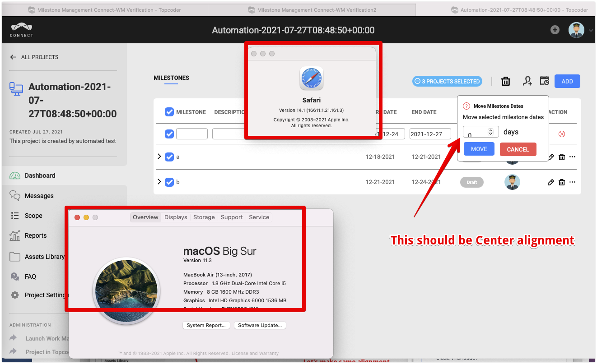Image resolution: width=597 pixels, height=364 pixels.
Task: Click avatar of milestone b copilot
Action: pos(512,182)
